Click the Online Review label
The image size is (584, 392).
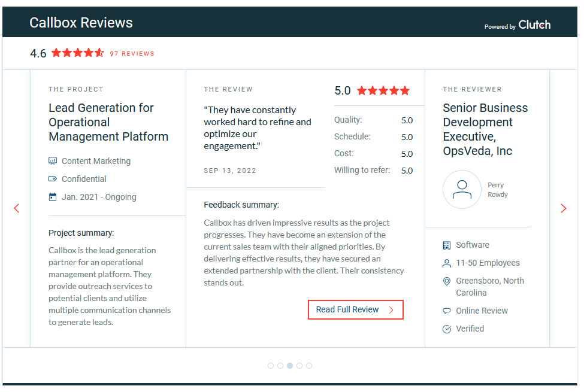point(482,311)
